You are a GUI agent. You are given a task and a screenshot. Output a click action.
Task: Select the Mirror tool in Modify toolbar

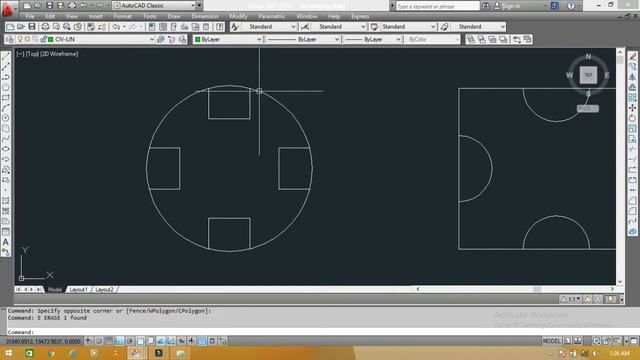(x=632, y=77)
